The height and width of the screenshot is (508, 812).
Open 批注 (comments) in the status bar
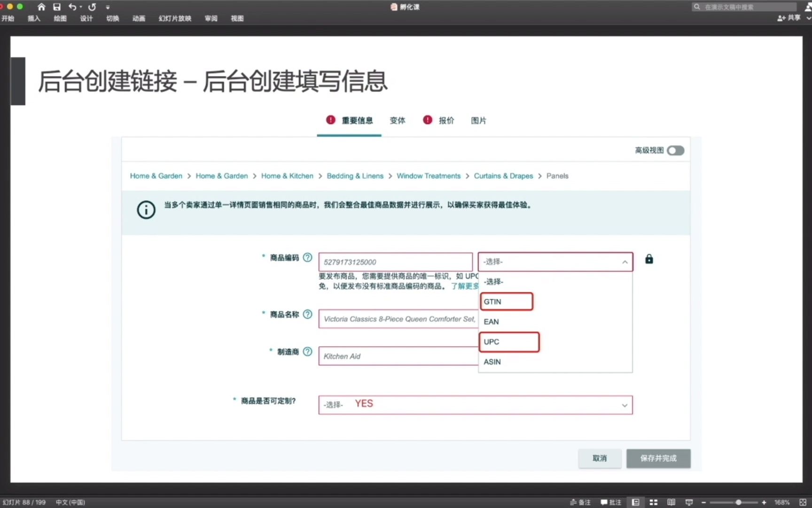[x=612, y=502]
